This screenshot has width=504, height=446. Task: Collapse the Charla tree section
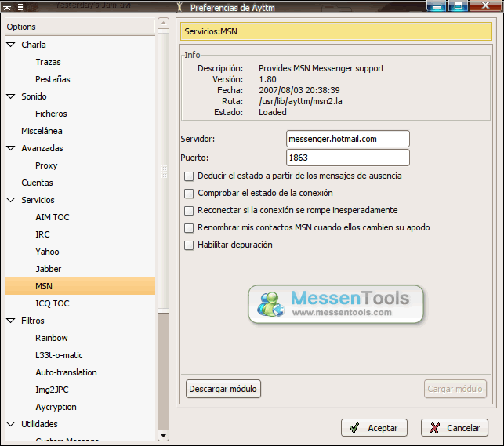coord(11,45)
